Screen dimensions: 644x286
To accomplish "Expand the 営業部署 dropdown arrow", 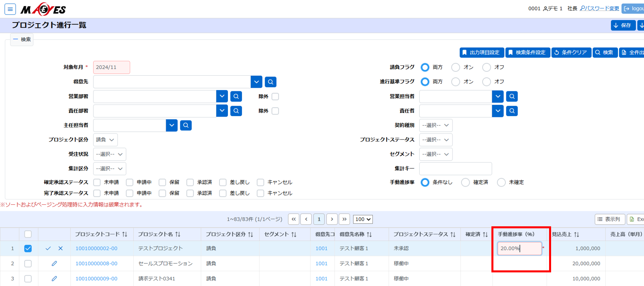I will point(222,97).
